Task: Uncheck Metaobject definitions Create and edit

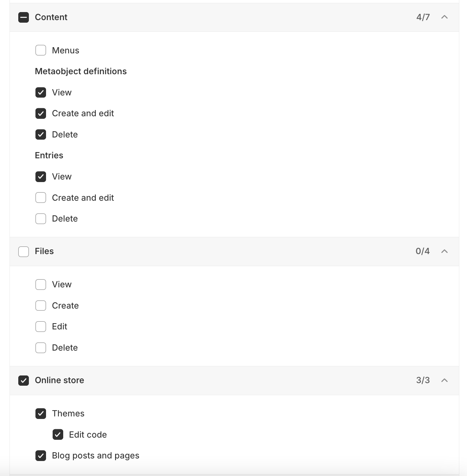Action: click(41, 113)
